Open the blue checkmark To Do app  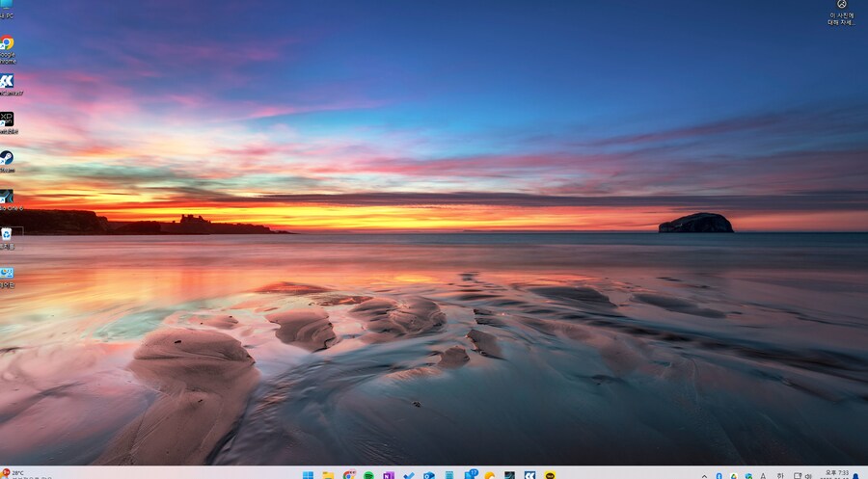pos(409,475)
